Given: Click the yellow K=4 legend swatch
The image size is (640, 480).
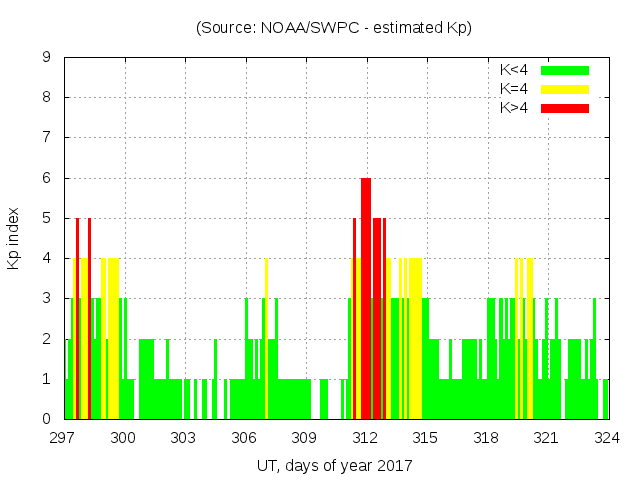Looking at the screenshot, I should [x=565, y=89].
